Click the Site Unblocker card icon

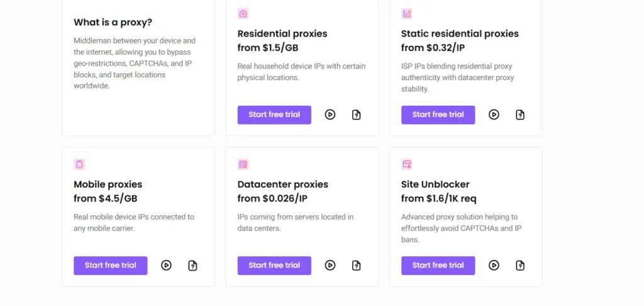[x=407, y=164]
